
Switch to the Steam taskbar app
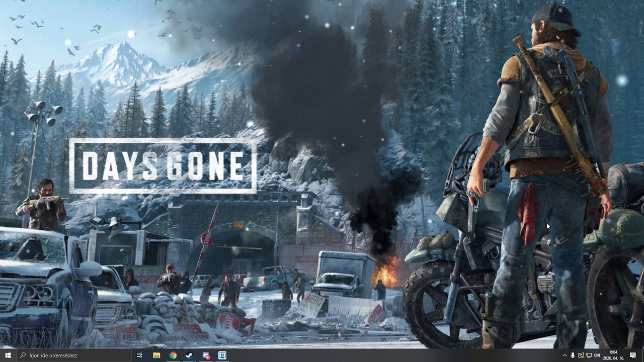point(189,355)
